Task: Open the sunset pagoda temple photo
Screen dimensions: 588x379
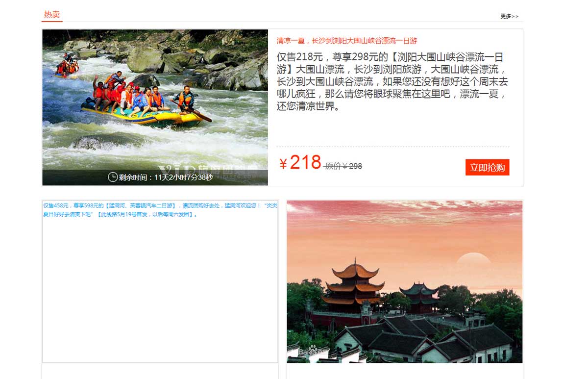Action: (x=405, y=282)
